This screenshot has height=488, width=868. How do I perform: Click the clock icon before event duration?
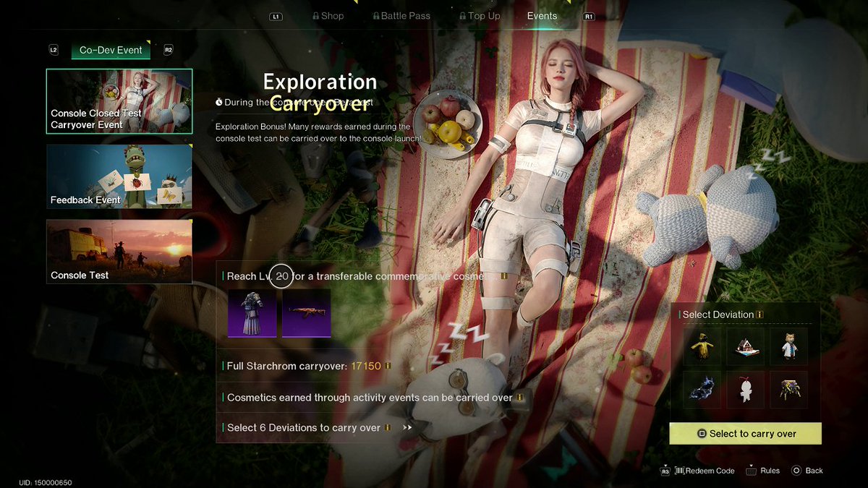pyautogui.click(x=219, y=103)
